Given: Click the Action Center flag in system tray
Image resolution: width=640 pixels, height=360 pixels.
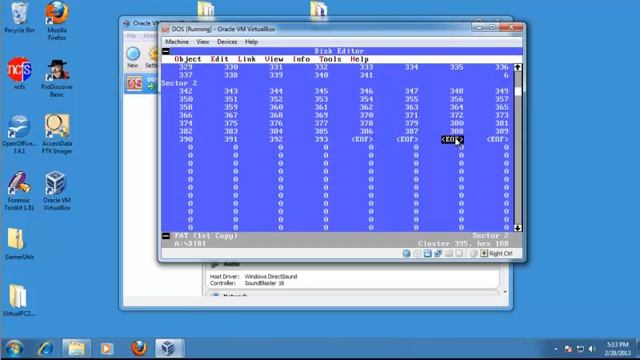Looking at the screenshot, I should tap(568, 349).
